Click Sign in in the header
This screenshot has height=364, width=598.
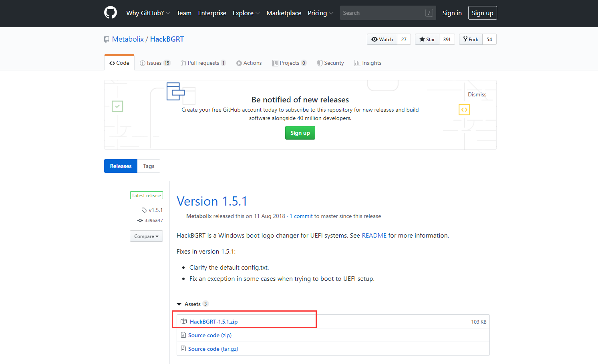click(452, 13)
